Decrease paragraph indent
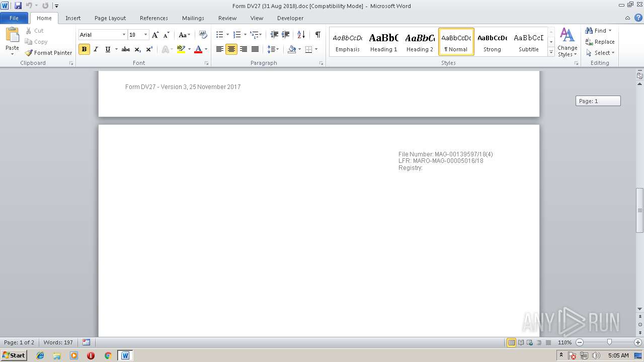The width and height of the screenshot is (644, 362). [x=274, y=35]
